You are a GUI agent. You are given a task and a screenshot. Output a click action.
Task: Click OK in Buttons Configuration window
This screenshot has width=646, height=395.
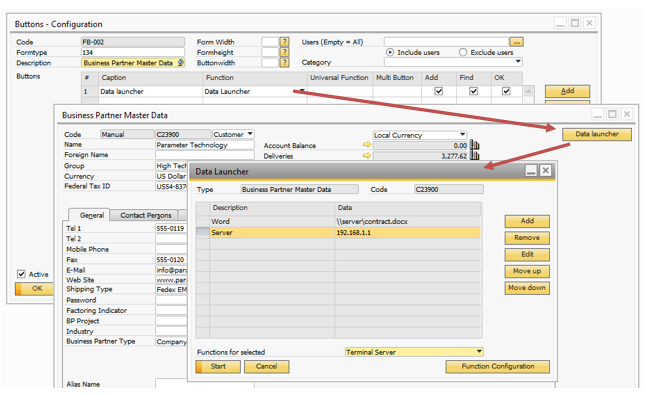point(35,288)
